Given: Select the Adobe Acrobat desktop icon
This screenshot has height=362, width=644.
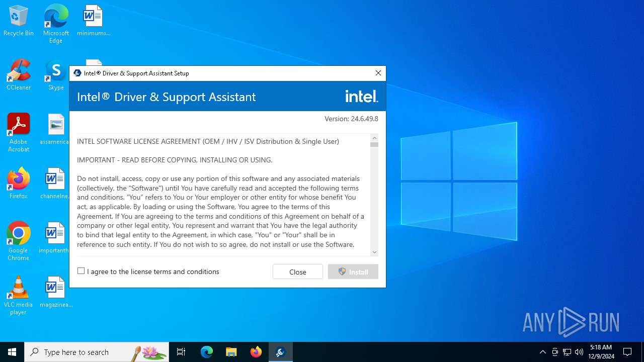Looking at the screenshot, I should 19,133.
